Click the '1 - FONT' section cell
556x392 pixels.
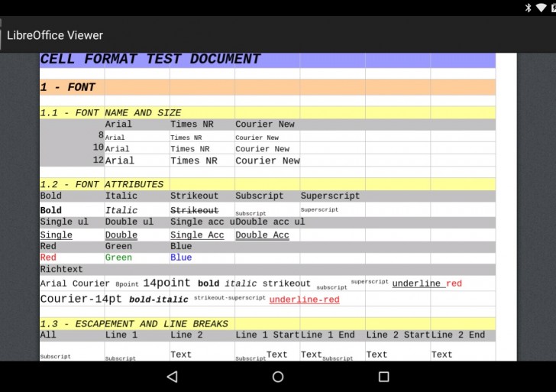[68, 87]
